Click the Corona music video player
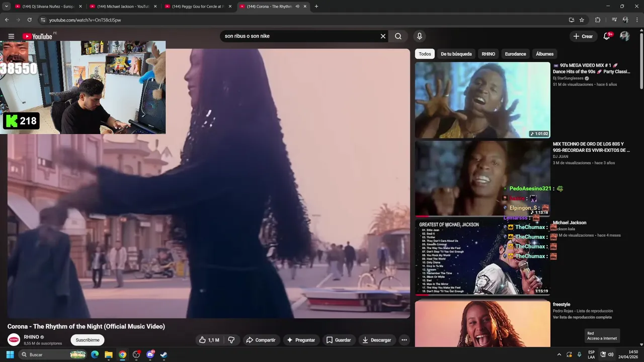 click(x=209, y=184)
